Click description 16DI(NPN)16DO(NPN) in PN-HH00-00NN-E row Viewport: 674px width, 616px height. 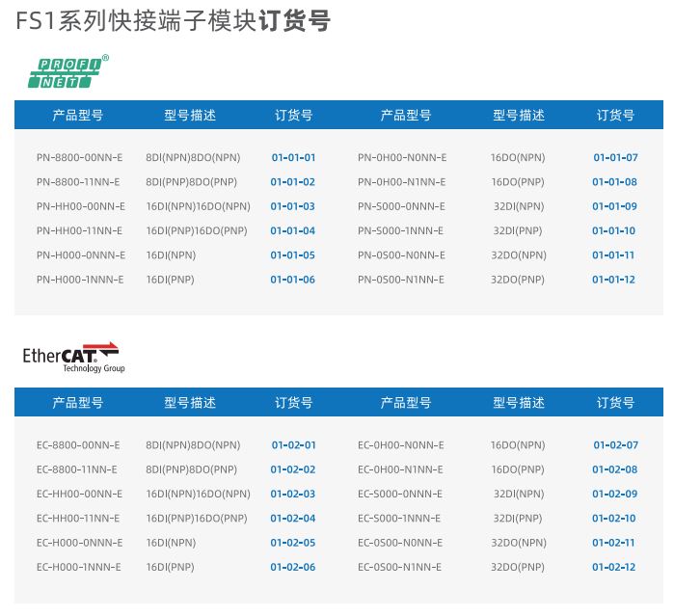(x=198, y=206)
